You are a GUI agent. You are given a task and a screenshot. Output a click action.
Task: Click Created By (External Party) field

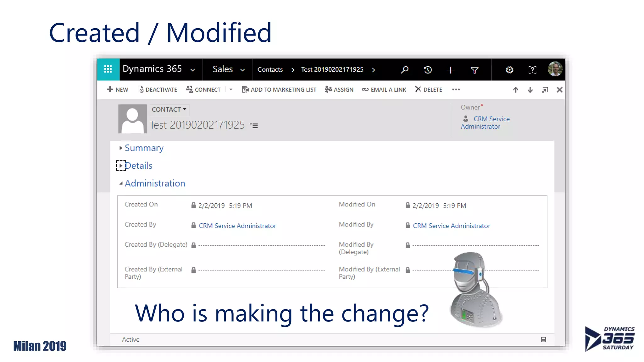[x=262, y=270]
